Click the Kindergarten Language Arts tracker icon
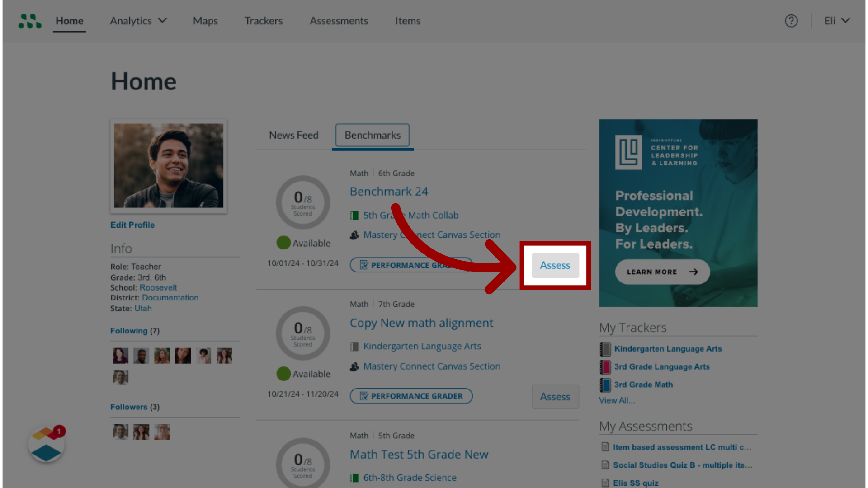The width and height of the screenshot is (868, 488). click(x=605, y=348)
